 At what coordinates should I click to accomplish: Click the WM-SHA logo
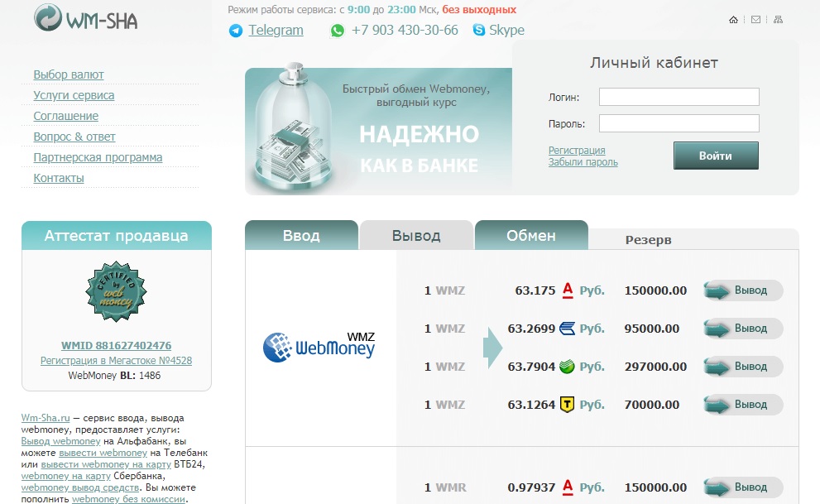click(x=86, y=18)
